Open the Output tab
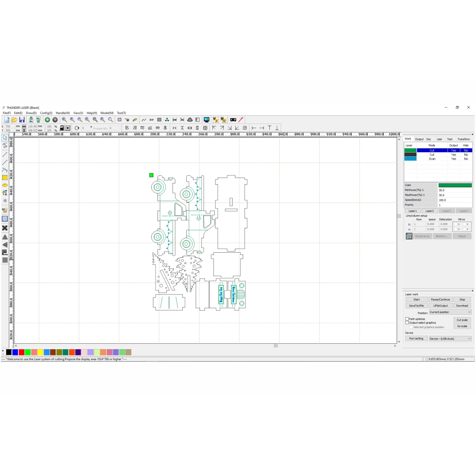This screenshot has height=476, width=476. (419, 139)
